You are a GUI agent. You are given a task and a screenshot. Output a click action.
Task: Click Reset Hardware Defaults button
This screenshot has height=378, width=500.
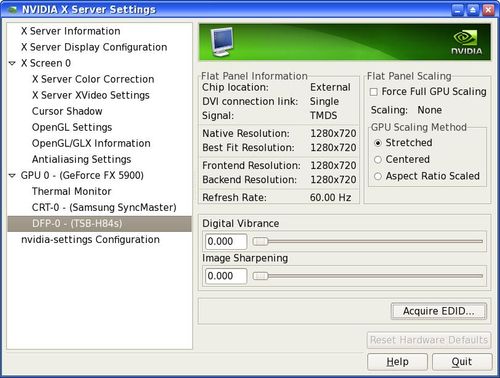429,340
